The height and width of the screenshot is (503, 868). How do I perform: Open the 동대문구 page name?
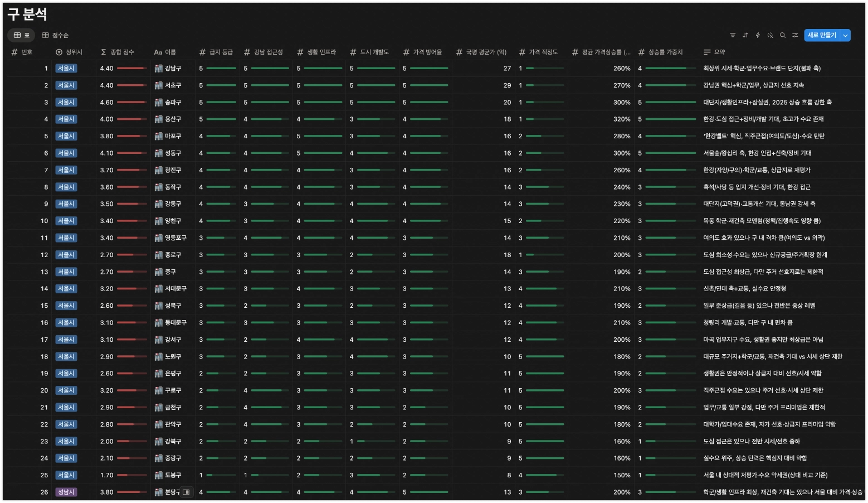pos(175,323)
